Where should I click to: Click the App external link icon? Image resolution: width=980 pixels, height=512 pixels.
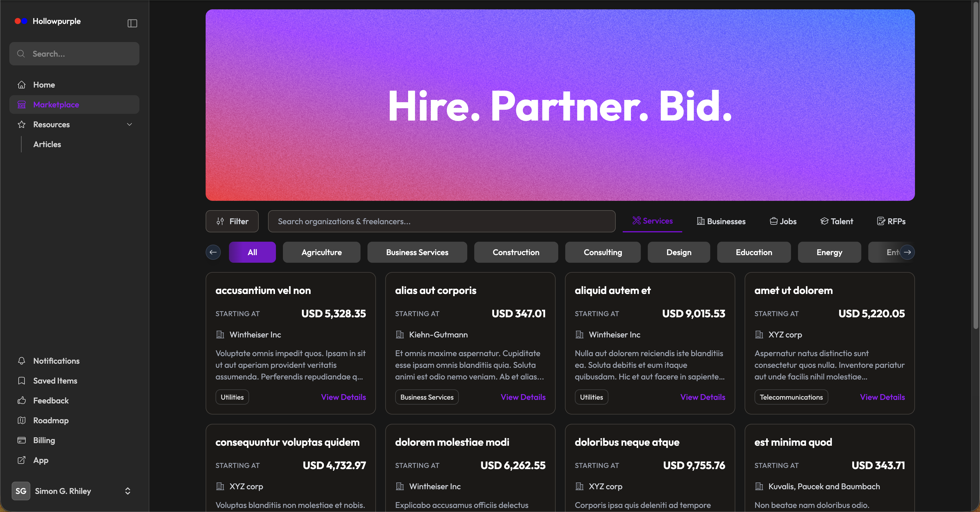22,460
